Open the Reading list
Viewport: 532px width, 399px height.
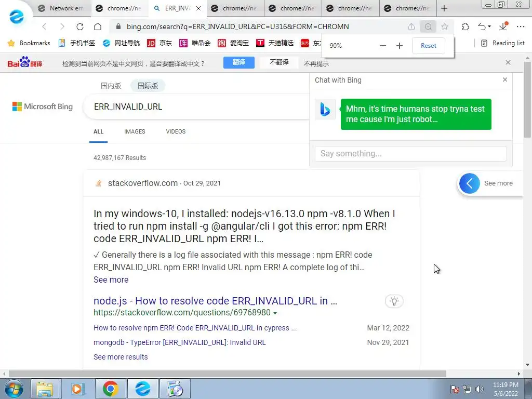click(503, 43)
